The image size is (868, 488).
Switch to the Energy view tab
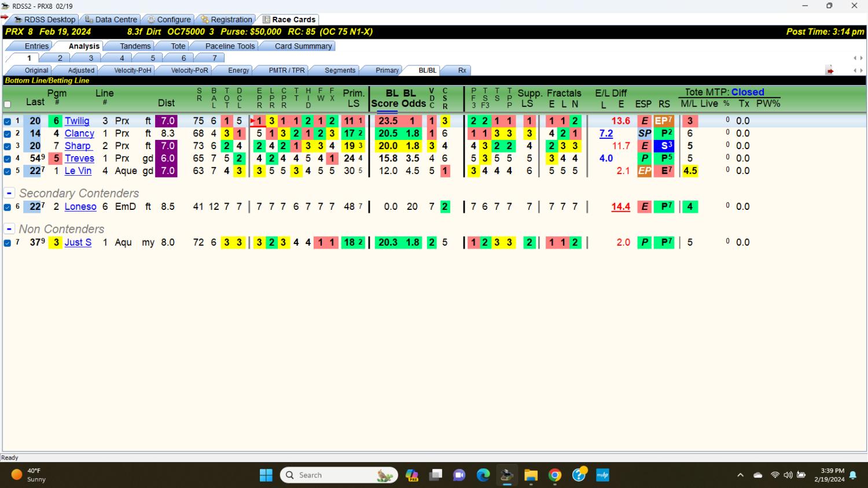[238, 71]
